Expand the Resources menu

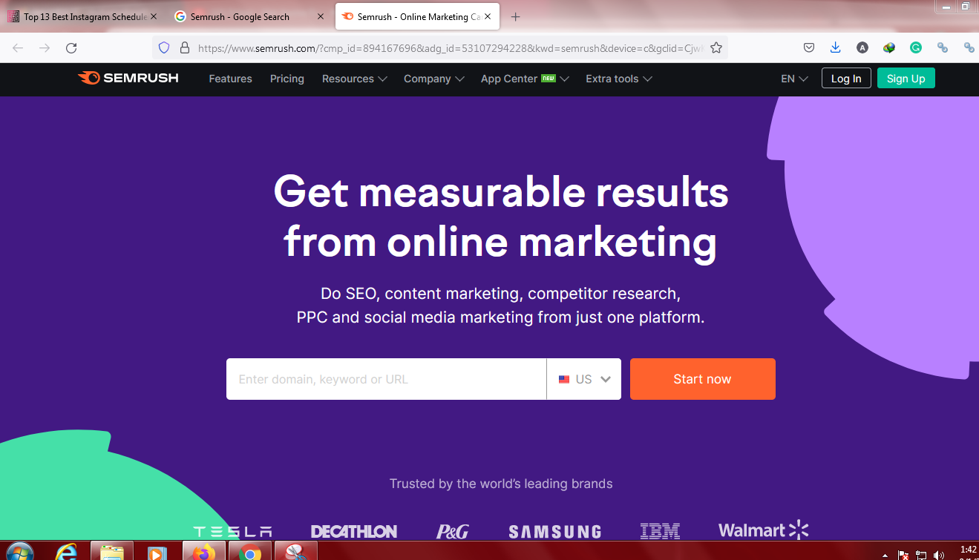tap(355, 79)
